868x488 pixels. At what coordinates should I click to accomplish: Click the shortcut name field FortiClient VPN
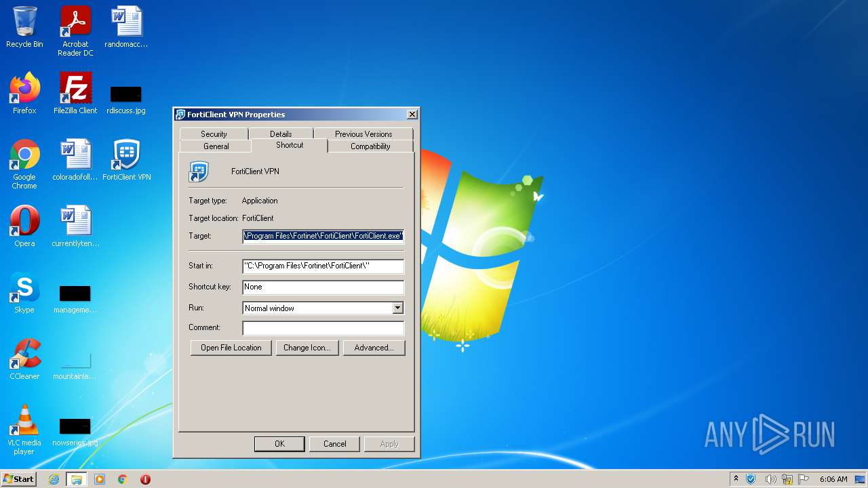[x=255, y=171]
